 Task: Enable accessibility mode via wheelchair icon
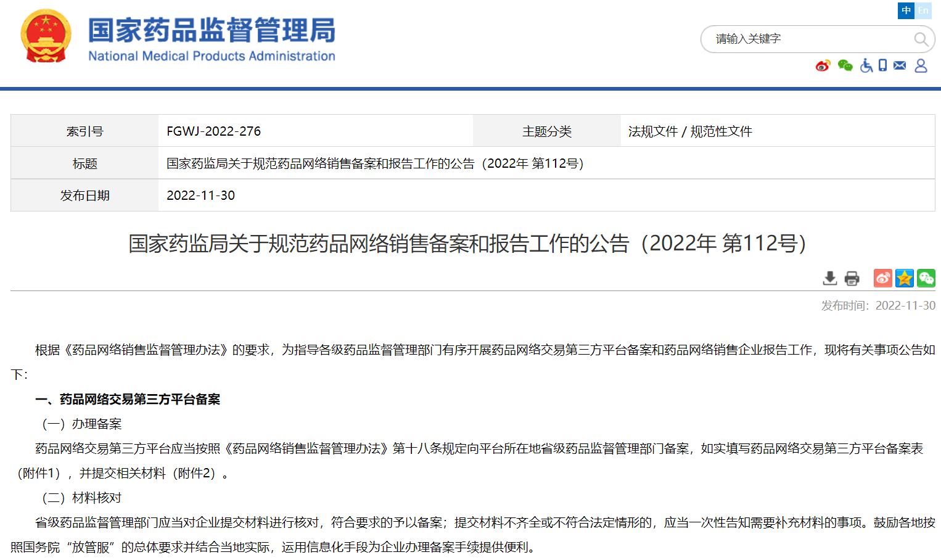point(866,65)
